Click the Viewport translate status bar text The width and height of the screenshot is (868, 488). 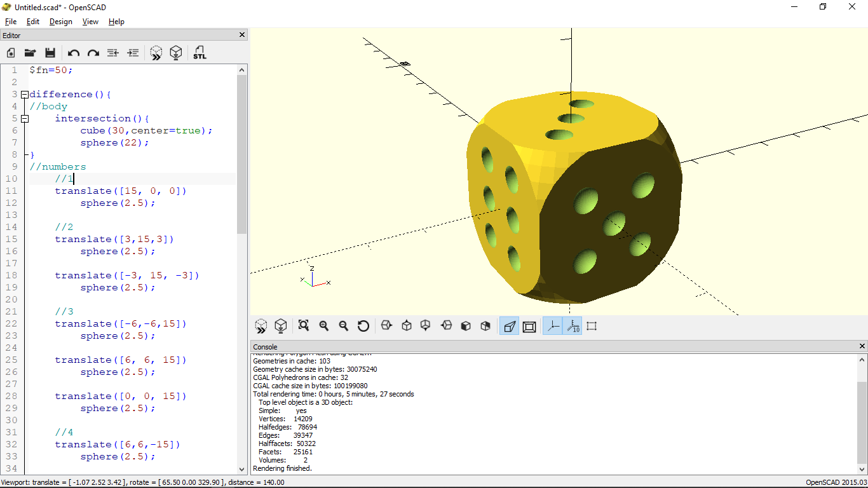pos(144,483)
